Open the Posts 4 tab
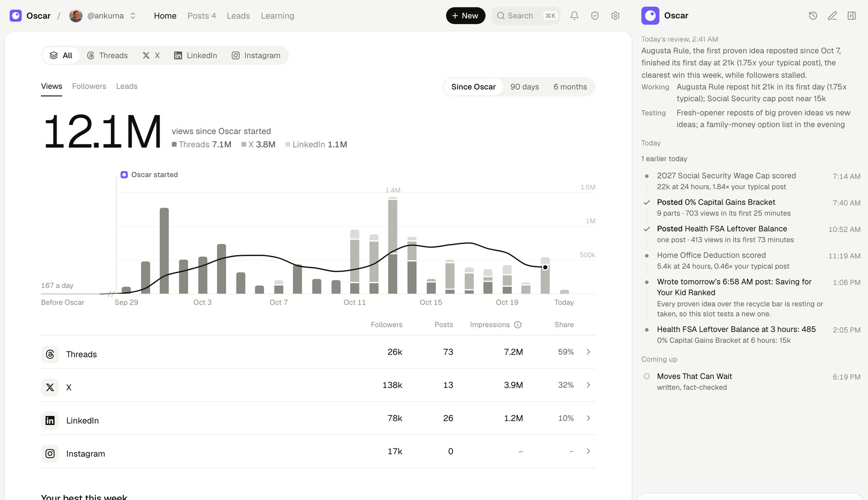The width and height of the screenshot is (868, 500). click(201, 16)
